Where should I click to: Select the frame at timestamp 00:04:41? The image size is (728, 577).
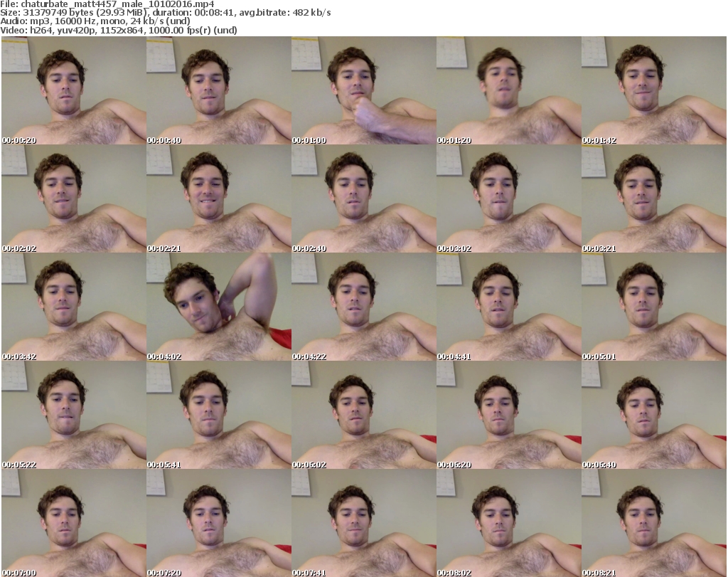508,307
